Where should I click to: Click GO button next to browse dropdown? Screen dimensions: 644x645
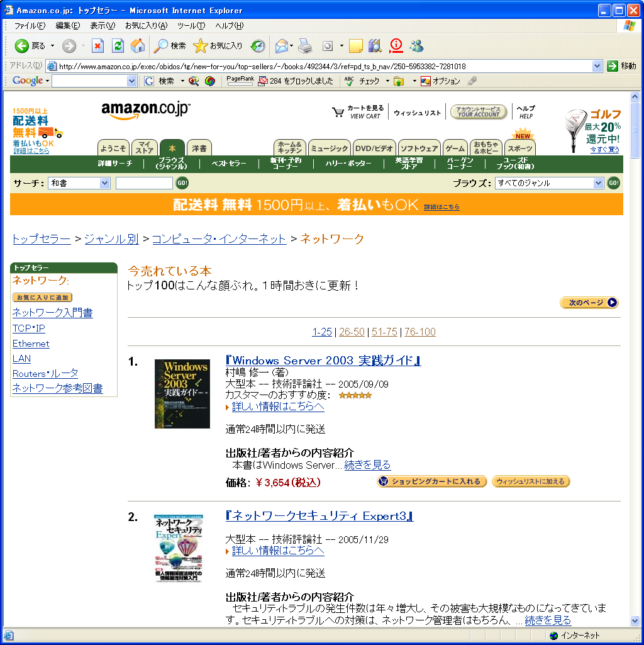pos(614,183)
